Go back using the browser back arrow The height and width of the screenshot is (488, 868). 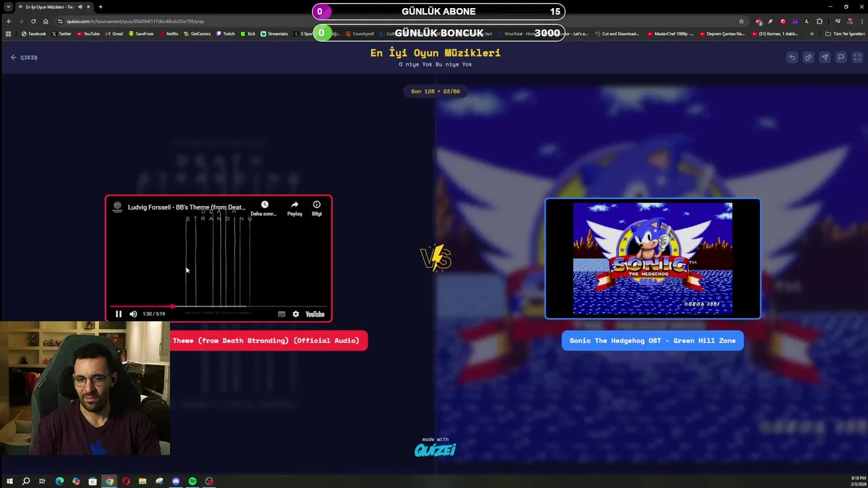(8, 21)
